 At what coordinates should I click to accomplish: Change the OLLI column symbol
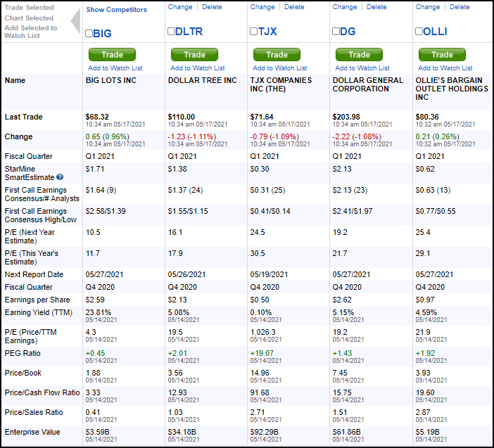[x=428, y=7]
